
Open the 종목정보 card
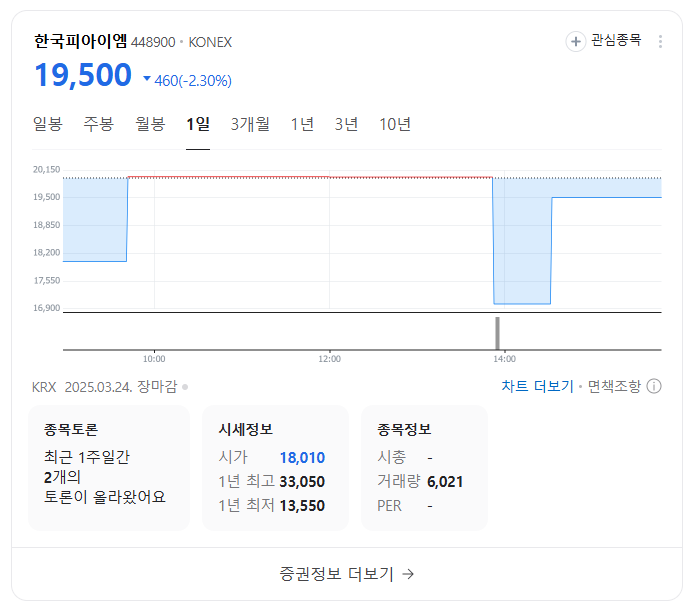(x=424, y=468)
